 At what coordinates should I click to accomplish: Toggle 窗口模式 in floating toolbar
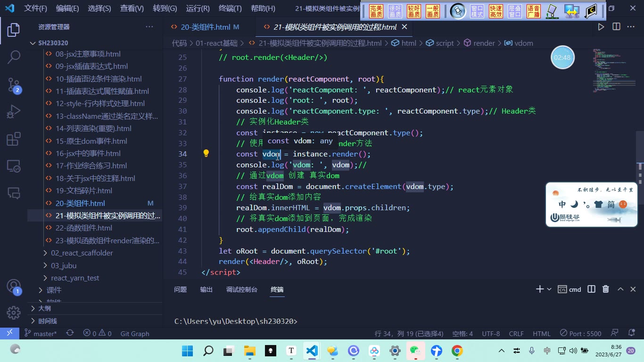coord(477,11)
